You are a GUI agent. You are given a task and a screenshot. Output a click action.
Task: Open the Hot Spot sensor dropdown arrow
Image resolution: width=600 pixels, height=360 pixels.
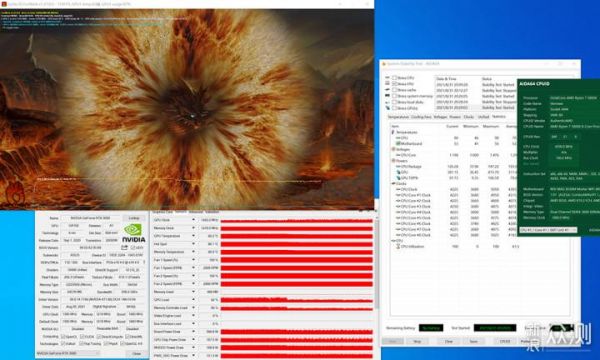coord(193,244)
